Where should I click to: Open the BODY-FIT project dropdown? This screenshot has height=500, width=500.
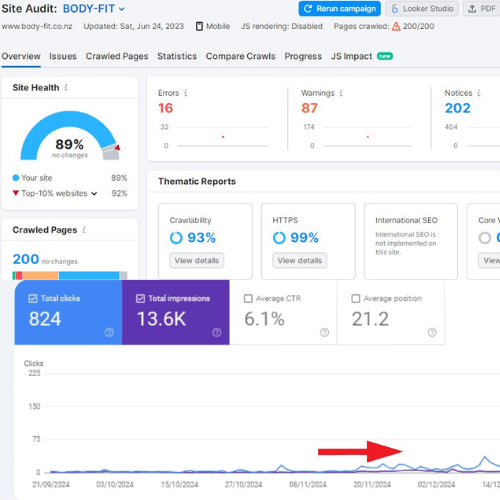click(x=94, y=9)
